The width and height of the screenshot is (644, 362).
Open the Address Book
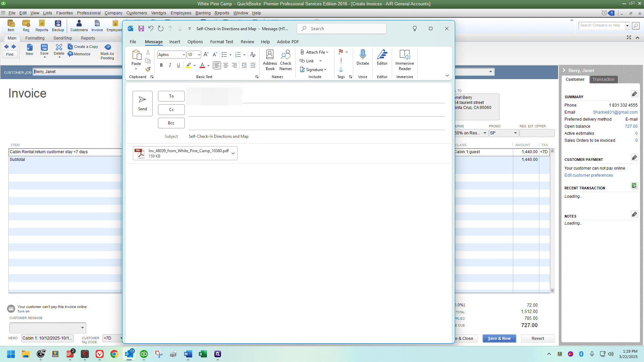click(x=270, y=60)
